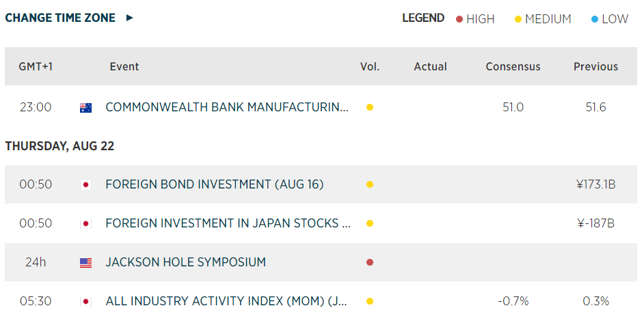The width and height of the screenshot is (644, 321).
Task: Click Japan flag next to Foreign Bond Investment
Action: [85, 184]
